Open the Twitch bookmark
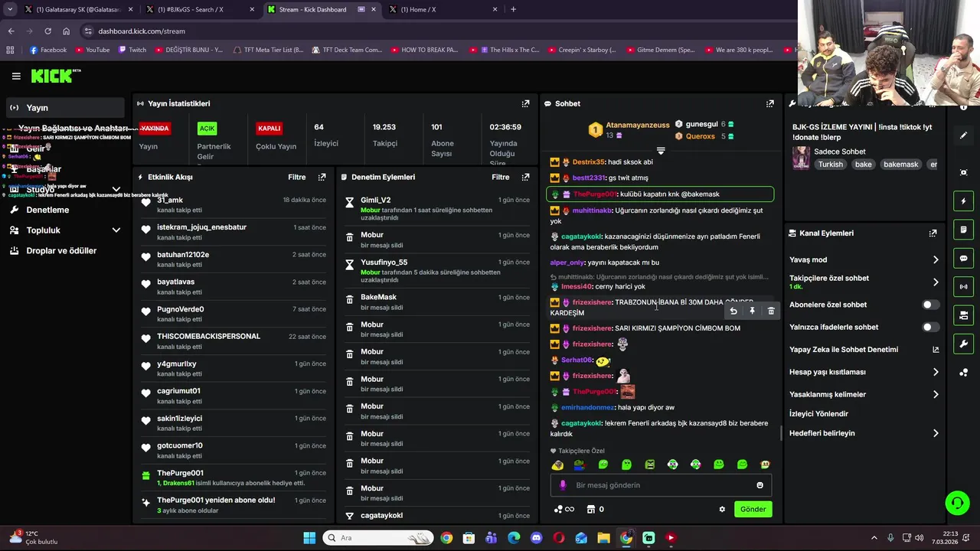 [132, 50]
